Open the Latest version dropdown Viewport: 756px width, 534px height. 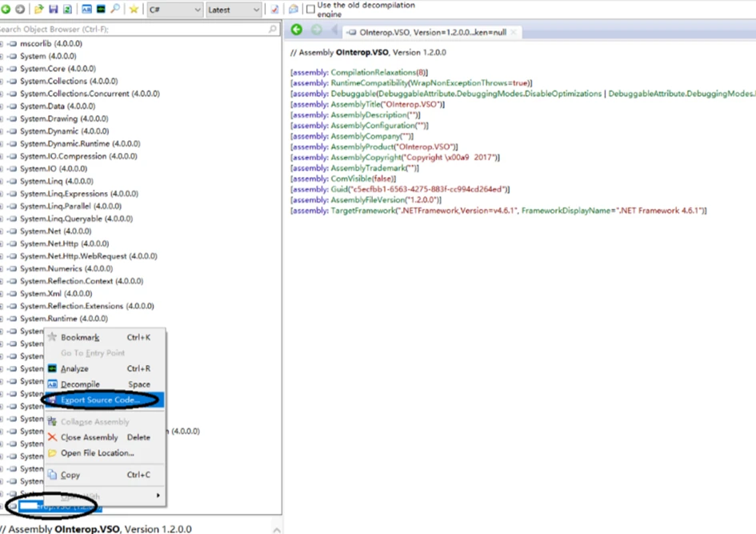point(233,10)
